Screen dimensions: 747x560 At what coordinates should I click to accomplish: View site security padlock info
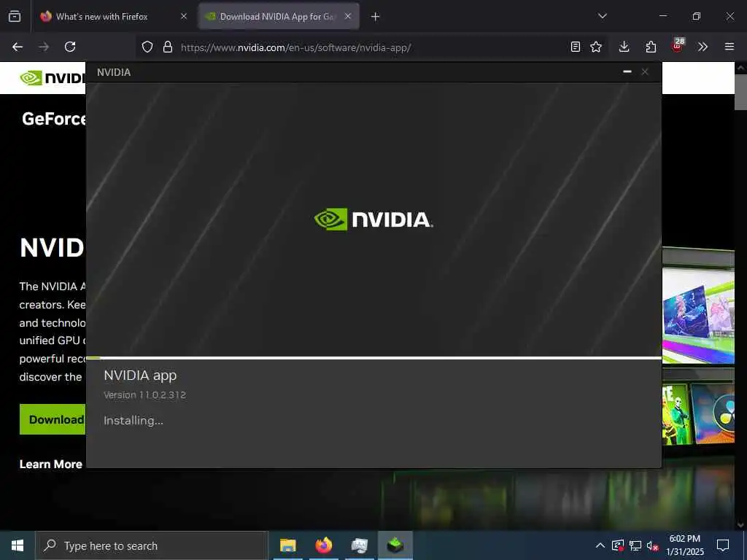[168, 47]
